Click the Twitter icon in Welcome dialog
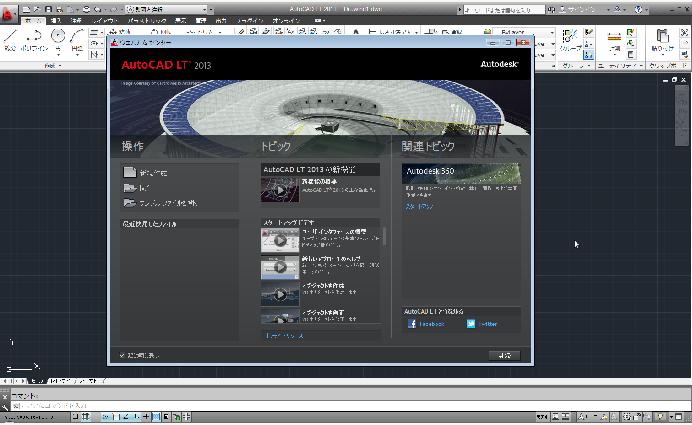This screenshot has height=425, width=692. point(471,324)
